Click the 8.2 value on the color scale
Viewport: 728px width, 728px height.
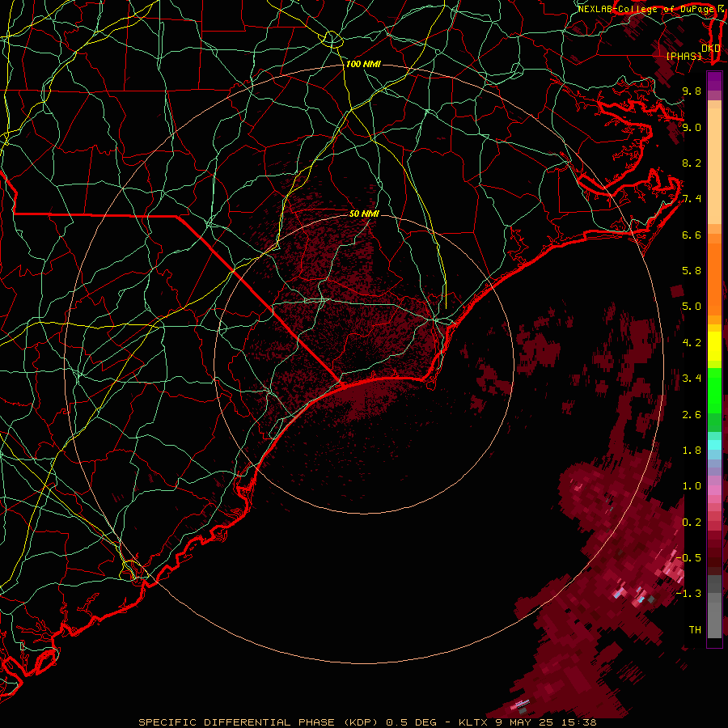click(x=692, y=163)
